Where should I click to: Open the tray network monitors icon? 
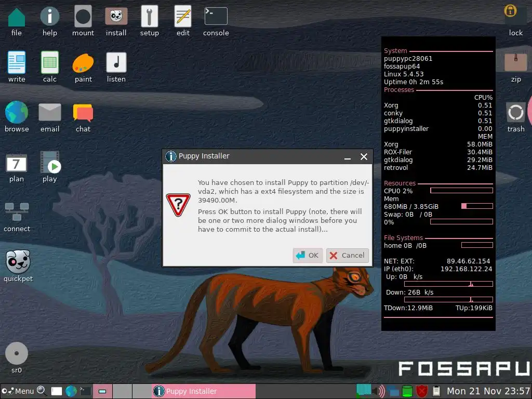pos(394,391)
